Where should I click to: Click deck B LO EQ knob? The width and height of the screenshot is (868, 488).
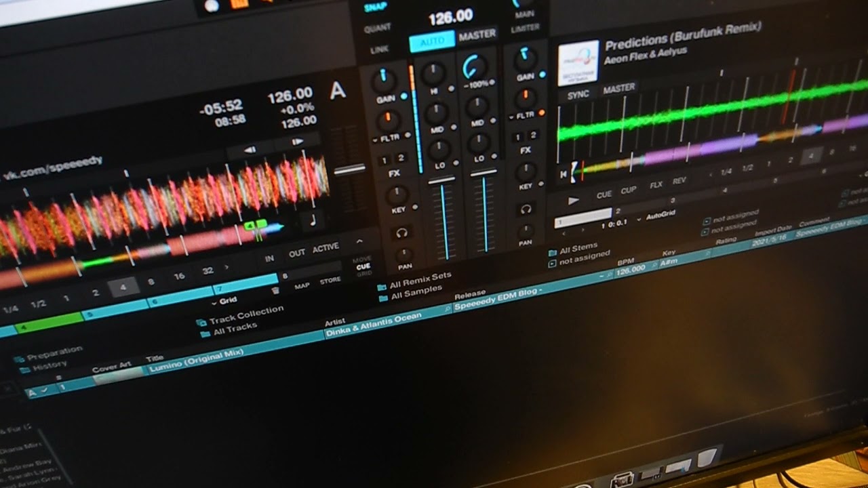479,143
